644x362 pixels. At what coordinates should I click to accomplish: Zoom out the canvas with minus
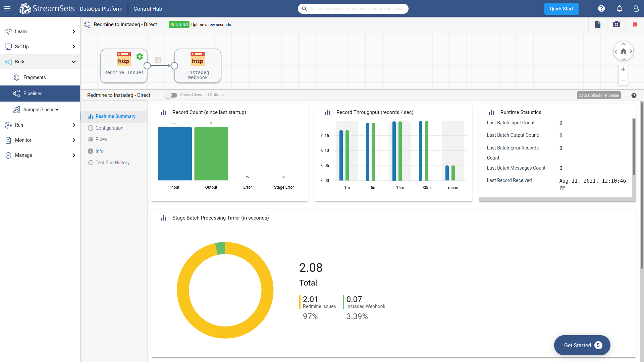623,80
